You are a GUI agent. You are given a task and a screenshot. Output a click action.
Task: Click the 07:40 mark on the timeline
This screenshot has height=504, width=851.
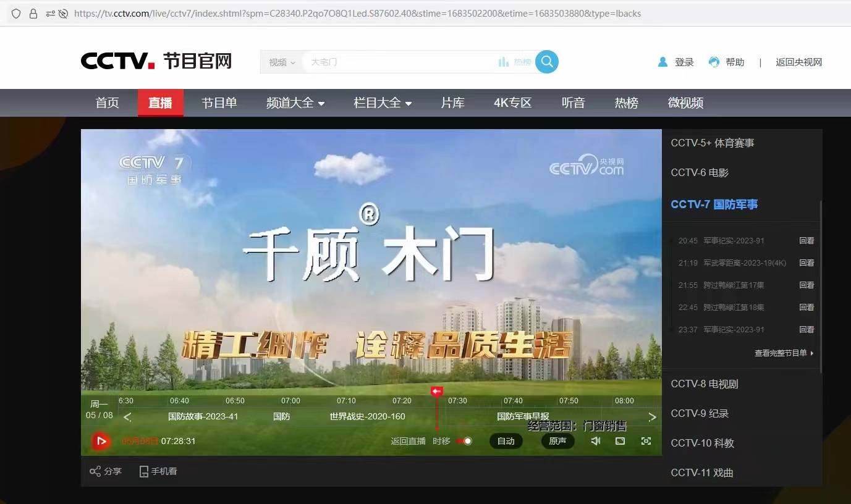click(x=513, y=401)
